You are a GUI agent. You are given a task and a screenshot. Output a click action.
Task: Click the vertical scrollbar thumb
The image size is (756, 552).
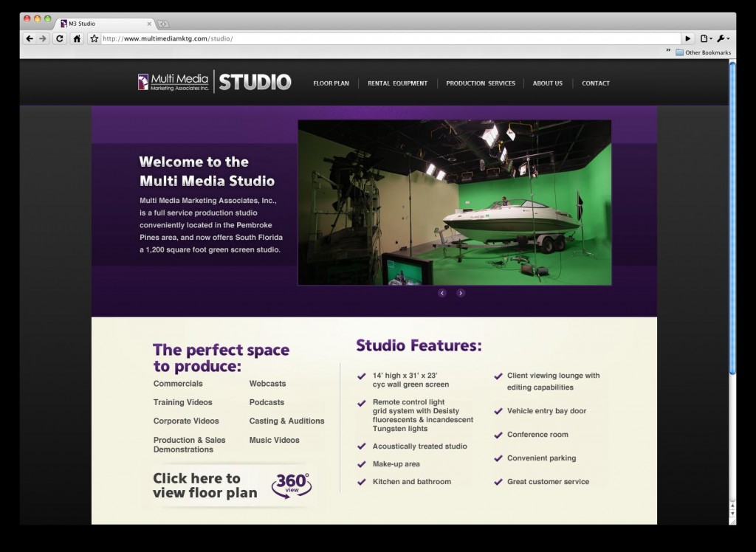click(x=732, y=218)
